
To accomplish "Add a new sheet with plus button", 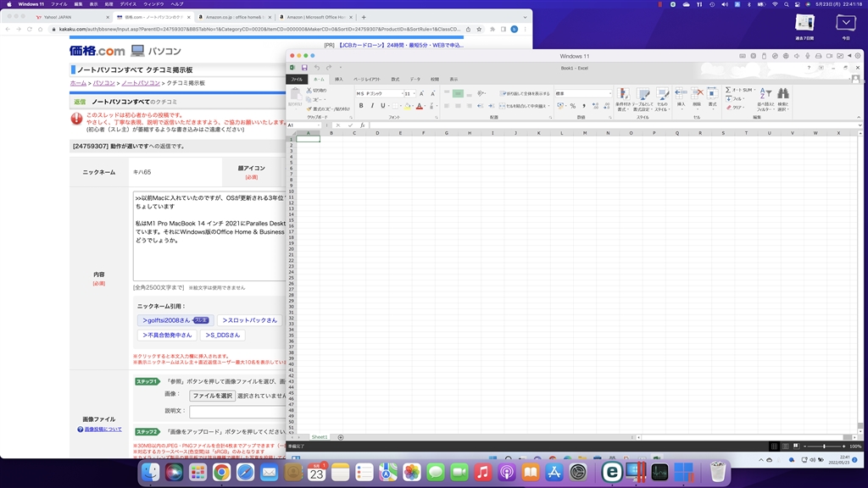I will 341,437.
